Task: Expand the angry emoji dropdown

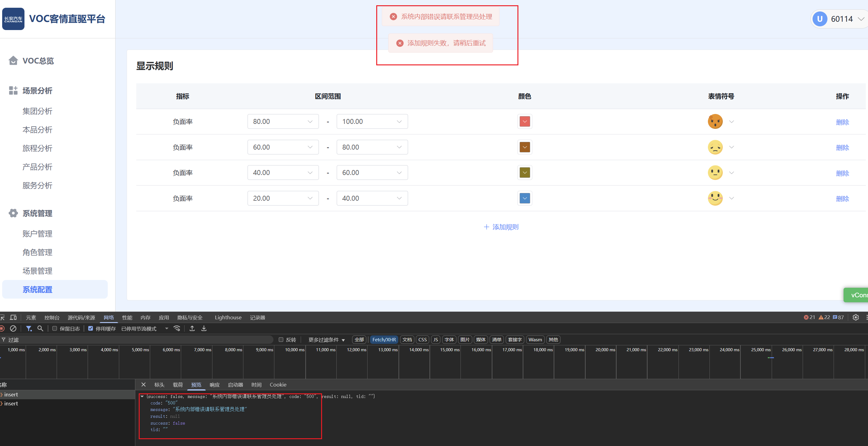Action: click(731, 121)
